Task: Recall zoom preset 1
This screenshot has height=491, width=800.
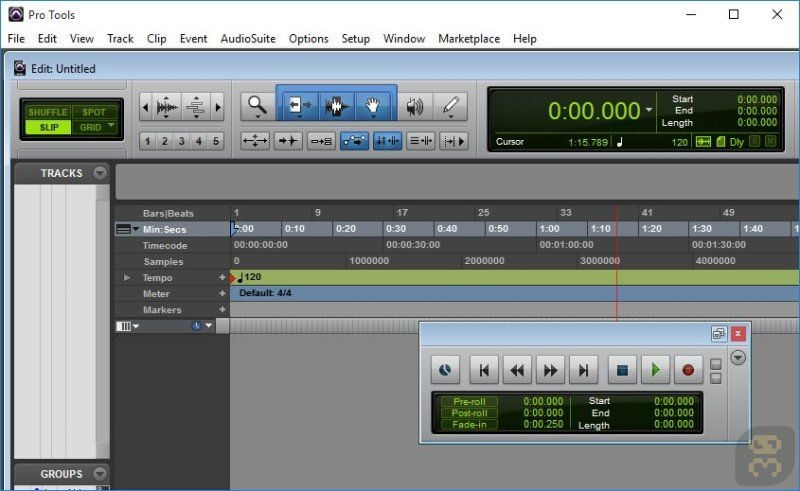Action: pos(147,141)
